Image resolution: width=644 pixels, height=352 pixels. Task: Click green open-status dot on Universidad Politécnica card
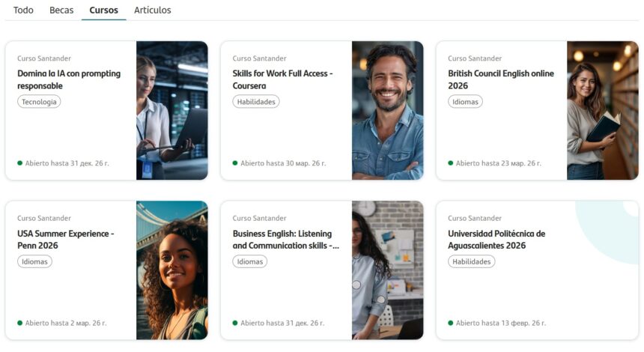pos(450,323)
